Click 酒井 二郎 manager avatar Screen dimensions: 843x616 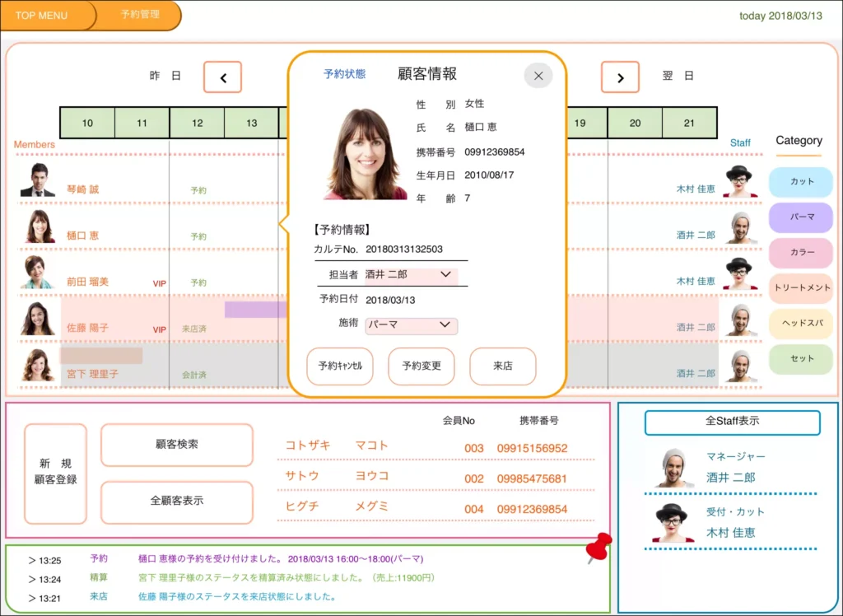(674, 468)
